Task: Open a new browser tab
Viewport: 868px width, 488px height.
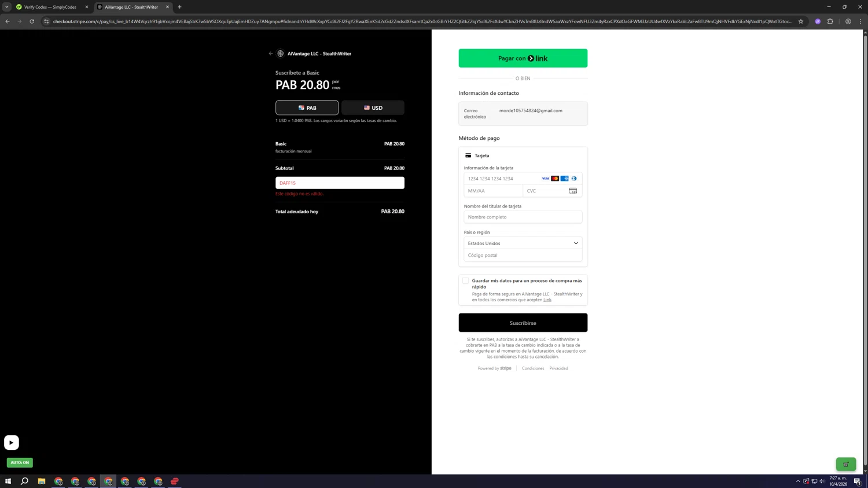Action: (180, 7)
